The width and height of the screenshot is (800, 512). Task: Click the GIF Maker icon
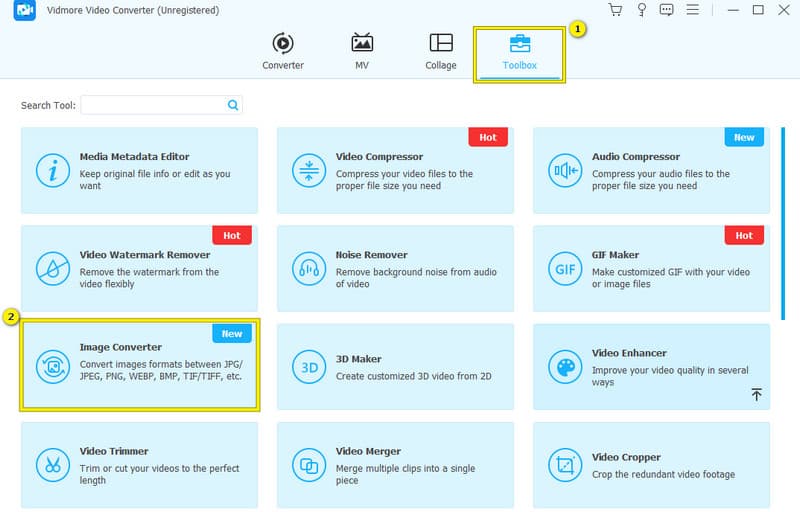[564, 268]
